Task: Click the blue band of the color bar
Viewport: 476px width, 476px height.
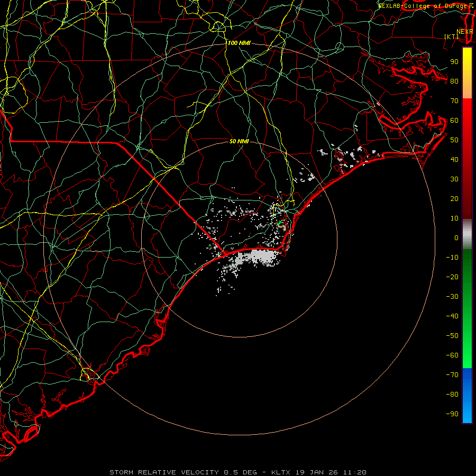Action: click(x=467, y=396)
